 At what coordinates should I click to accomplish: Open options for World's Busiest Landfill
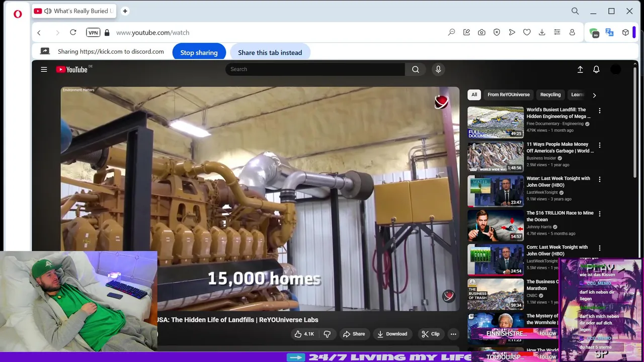pos(599,111)
